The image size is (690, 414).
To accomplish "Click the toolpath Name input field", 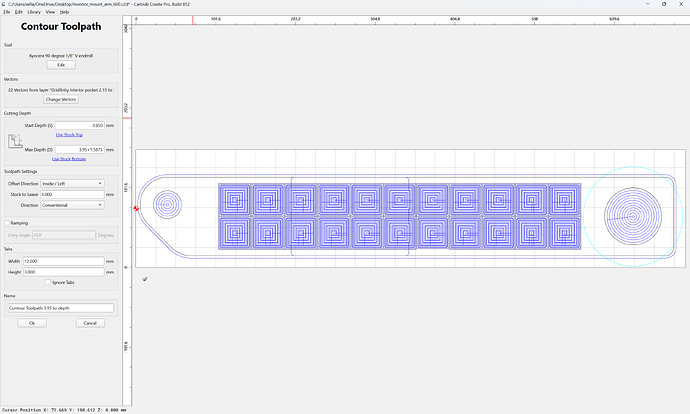I will coord(61,308).
